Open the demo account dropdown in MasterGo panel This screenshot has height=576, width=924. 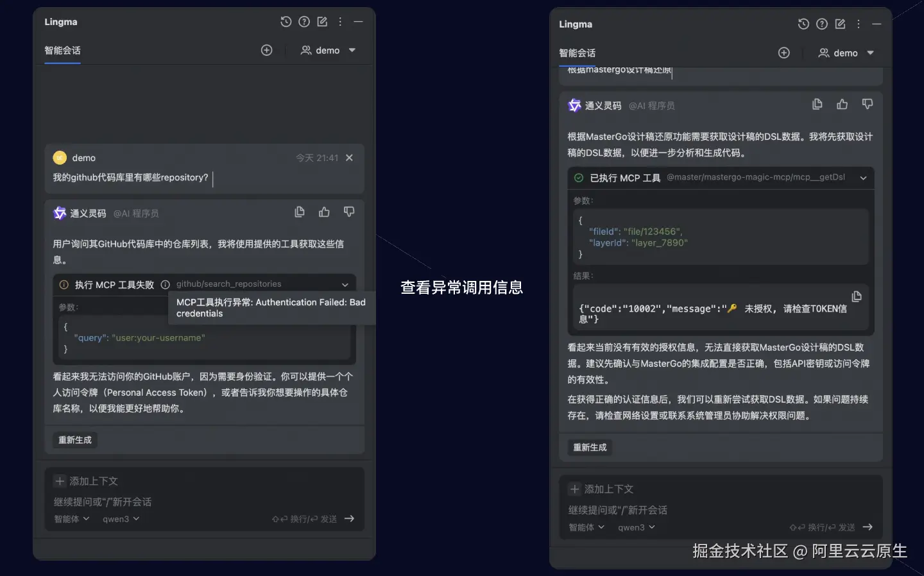click(x=846, y=53)
